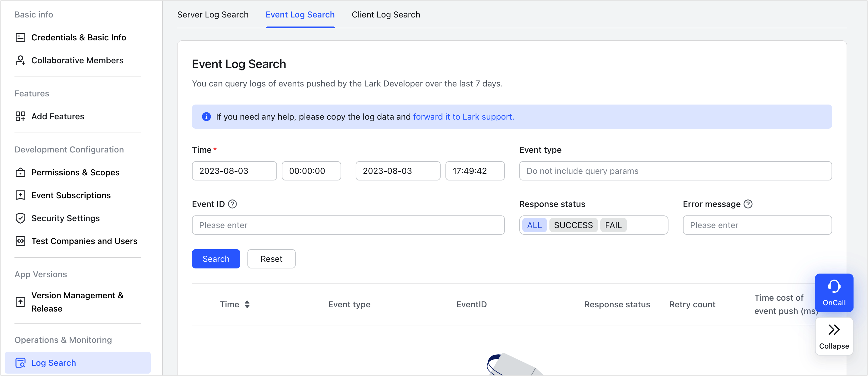
Task: Click the Collaborative Members person icon
Action: (x=20, y=60)
